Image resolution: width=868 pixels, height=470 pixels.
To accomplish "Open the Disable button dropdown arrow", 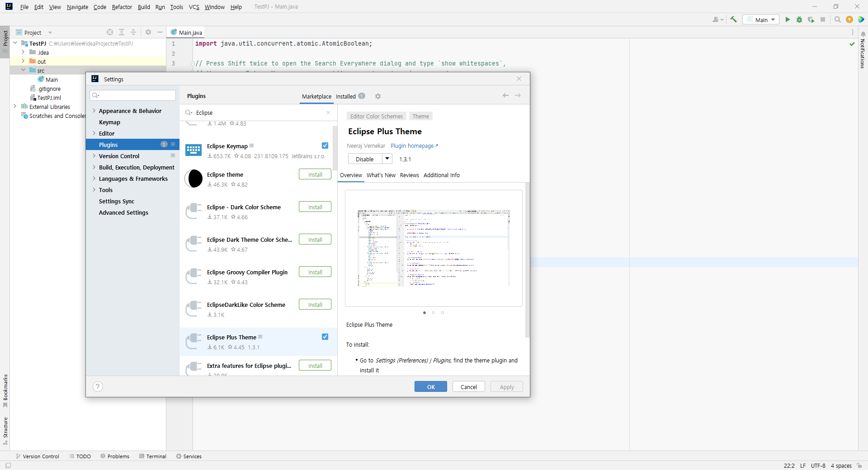I will click(x=387, y=159).
